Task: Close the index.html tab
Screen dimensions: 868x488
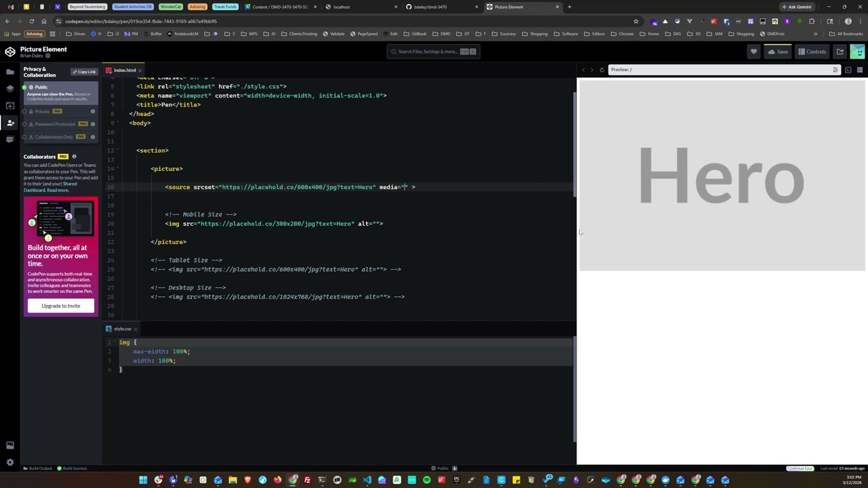Action: pyautogui.click(x=140, y=70)
